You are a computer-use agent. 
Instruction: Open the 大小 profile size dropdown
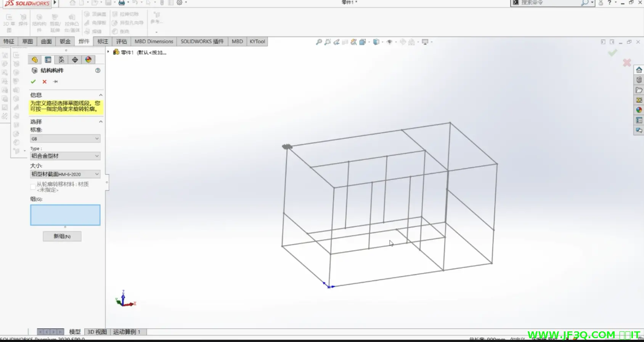pos(65,174)
